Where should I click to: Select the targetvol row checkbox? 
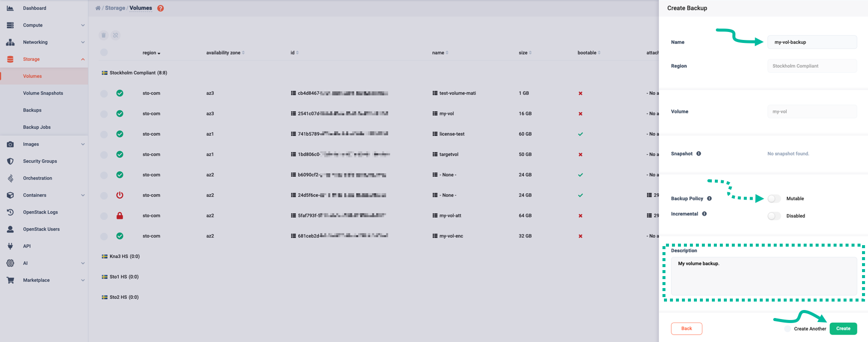coord(104,155)
